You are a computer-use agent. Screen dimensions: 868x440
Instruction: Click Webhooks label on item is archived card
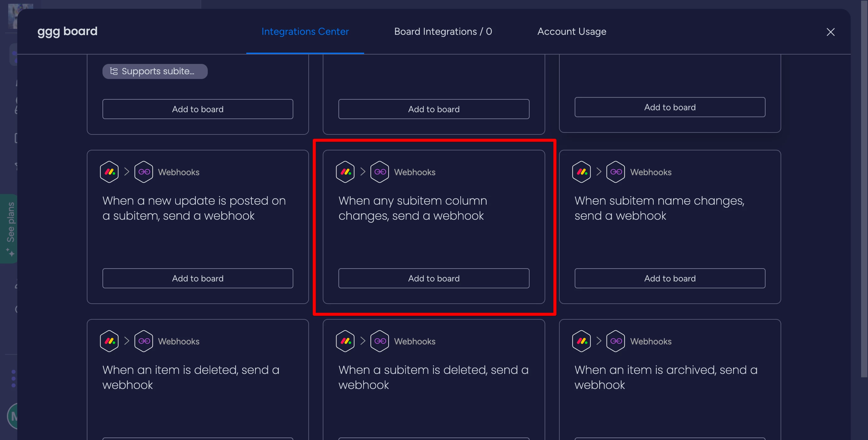coord(651,341)
